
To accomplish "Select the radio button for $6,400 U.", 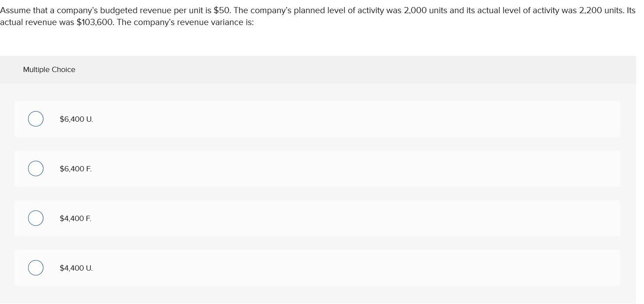I will (36, 119).
